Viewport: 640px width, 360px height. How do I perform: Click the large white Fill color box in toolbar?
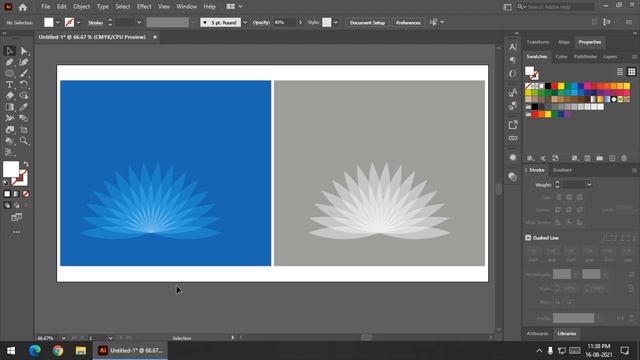11,169
